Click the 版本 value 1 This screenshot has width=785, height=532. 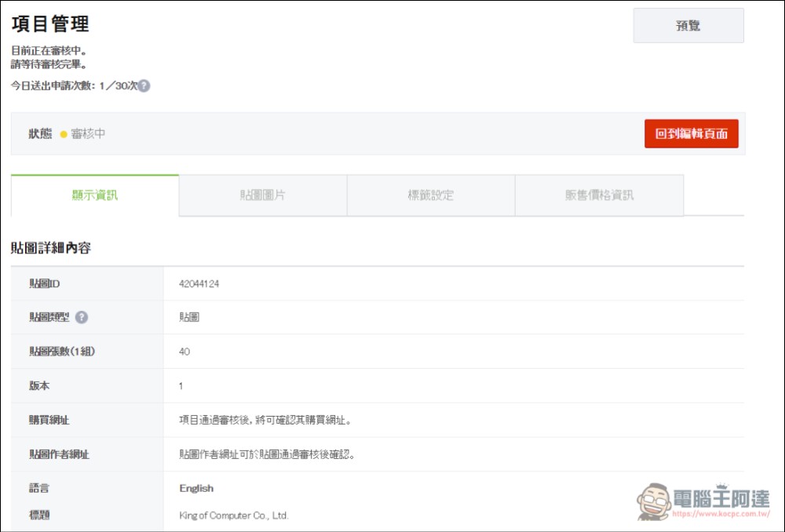coord(180,385)
